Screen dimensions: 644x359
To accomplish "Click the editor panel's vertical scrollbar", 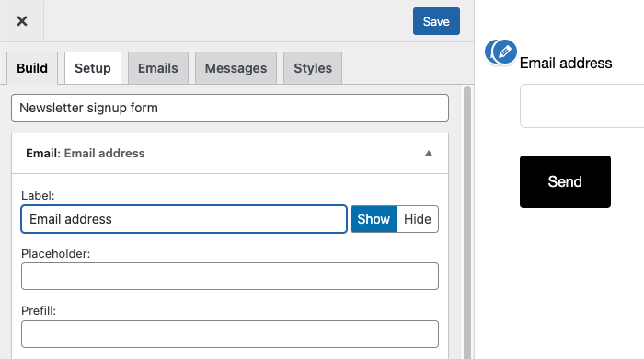I will click(467, 222).
